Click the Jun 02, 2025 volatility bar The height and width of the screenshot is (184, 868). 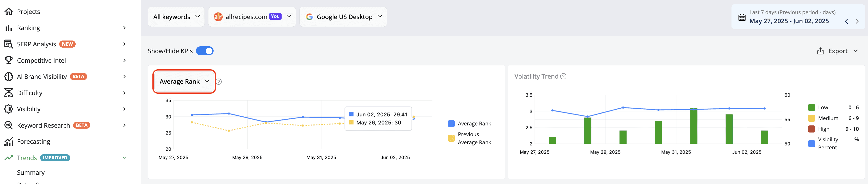(x=764, y=137)
